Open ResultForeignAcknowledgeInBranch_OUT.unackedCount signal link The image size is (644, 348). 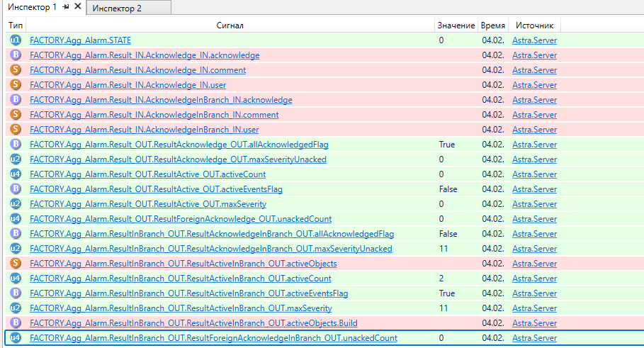213,338
